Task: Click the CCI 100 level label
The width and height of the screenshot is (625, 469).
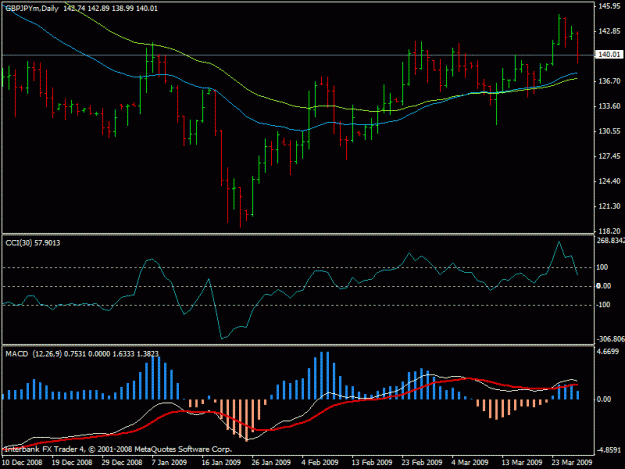Action: coord(602,267)
